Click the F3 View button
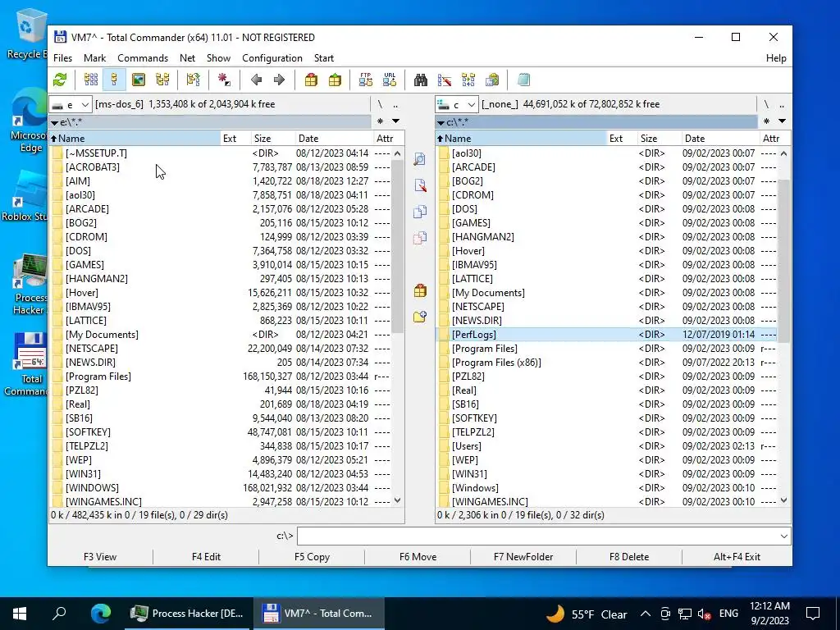The image size is (840, 630). click(x=100, y=557)
